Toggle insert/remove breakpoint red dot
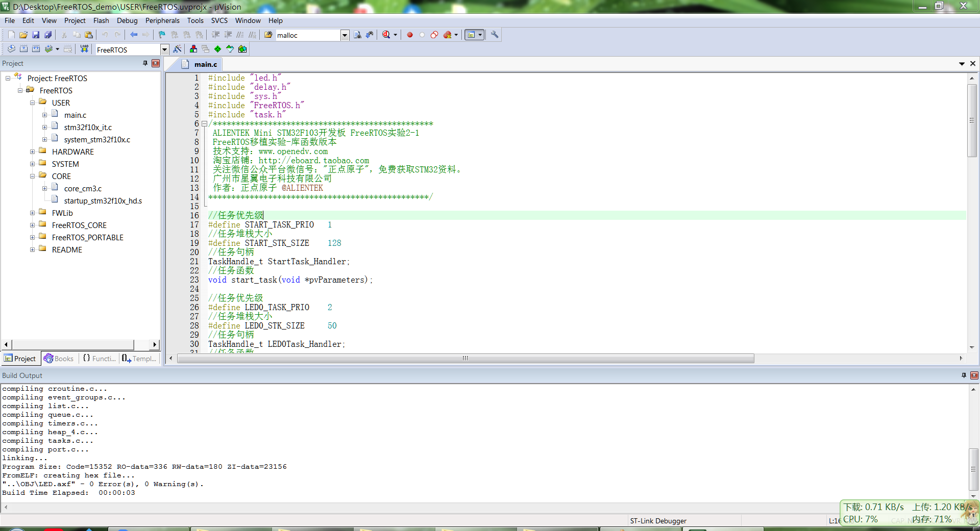Screen dimensions: 980x531 pyautogui.click(x=409, y=35)
